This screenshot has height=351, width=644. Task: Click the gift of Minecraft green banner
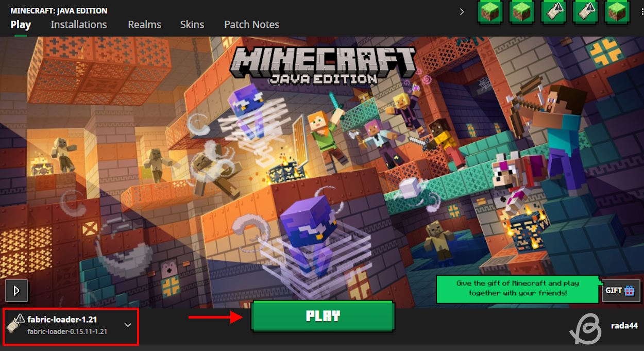[x=517, y=288]
